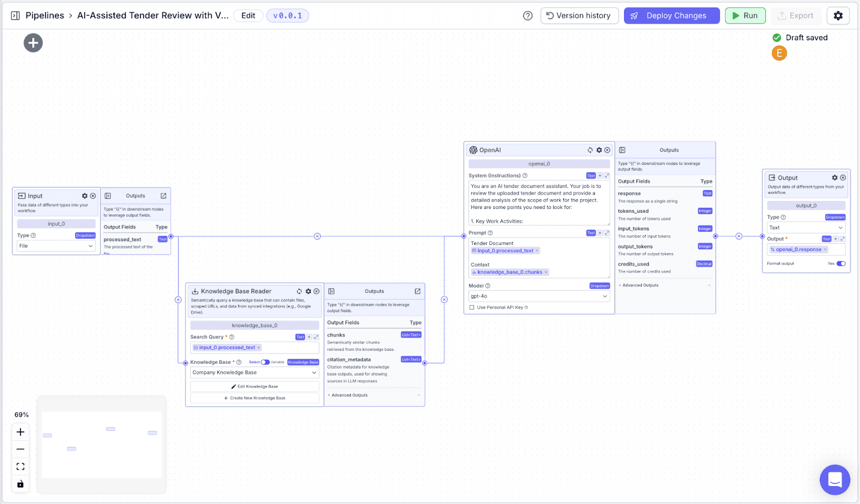Expand the Prompt field editor

pyautogui.click(x=607, y=233)
